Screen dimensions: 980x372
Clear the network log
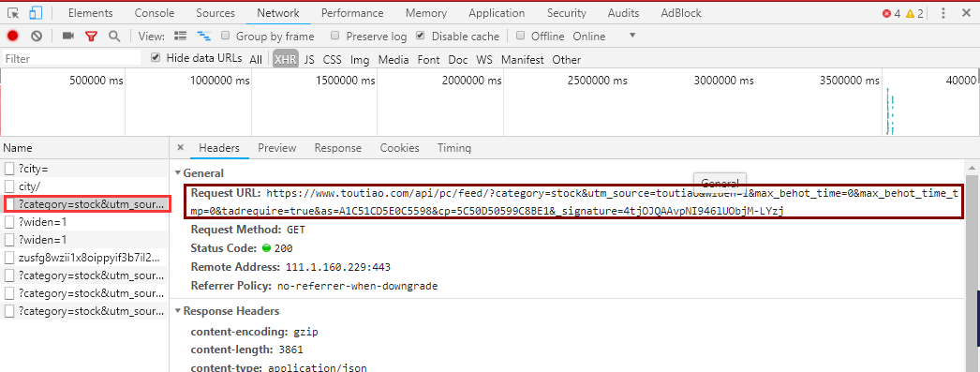(37, 37)
